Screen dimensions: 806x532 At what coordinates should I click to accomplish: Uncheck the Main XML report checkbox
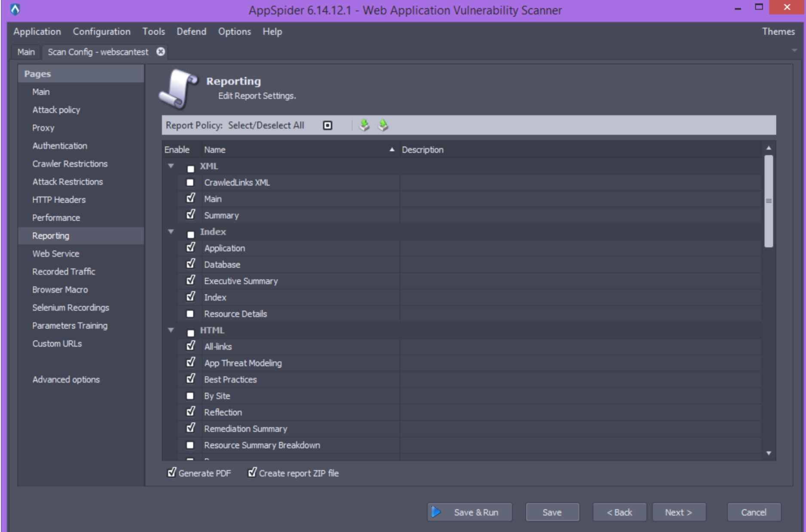191,198
